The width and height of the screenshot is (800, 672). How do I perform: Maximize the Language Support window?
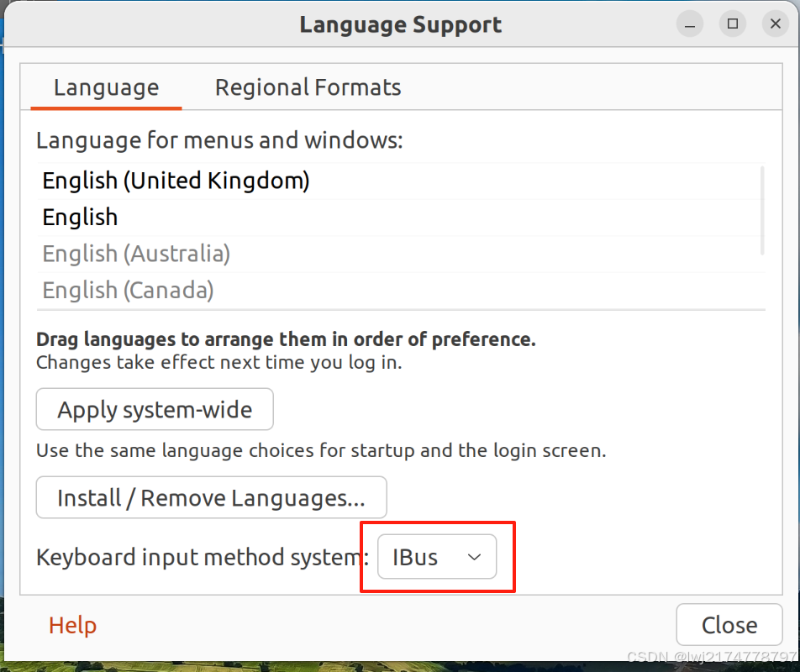pos(733,24)
